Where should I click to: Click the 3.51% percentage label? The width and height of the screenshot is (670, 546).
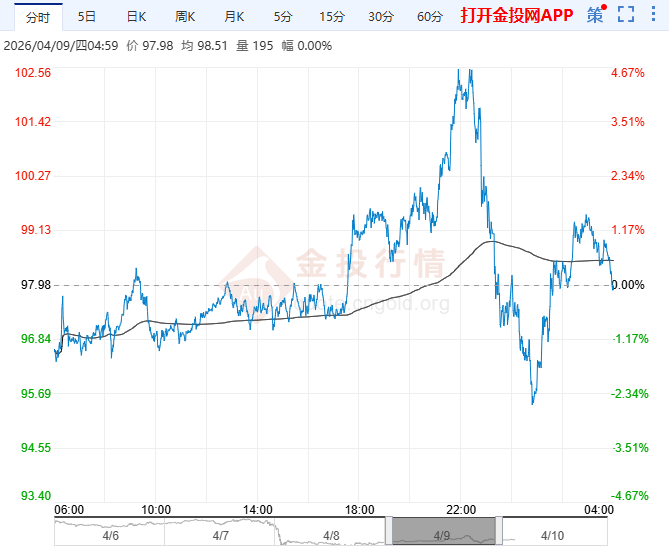[628, 122]
